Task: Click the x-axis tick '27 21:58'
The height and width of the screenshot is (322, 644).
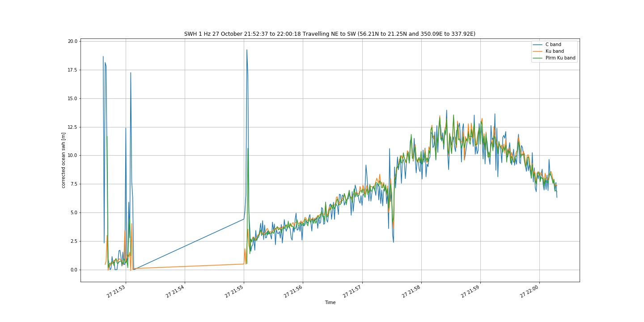Action: pyautogui.click(x=412, y=292)
